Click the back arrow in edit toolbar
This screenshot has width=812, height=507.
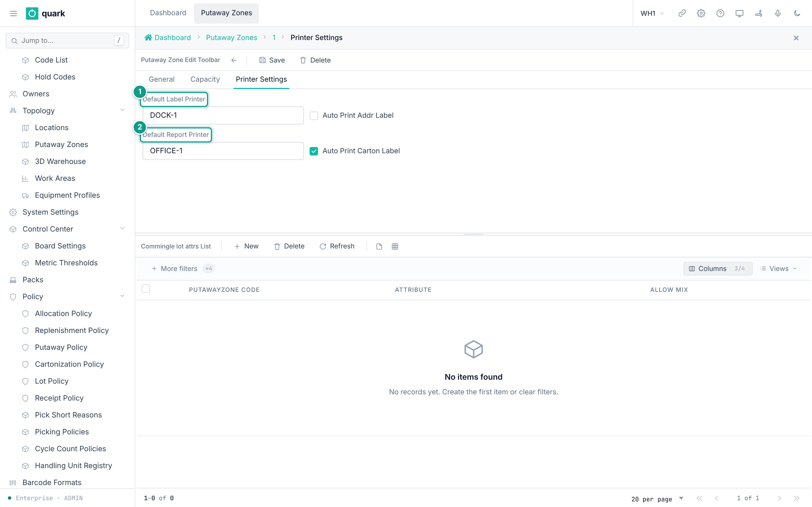coord(234,60)
